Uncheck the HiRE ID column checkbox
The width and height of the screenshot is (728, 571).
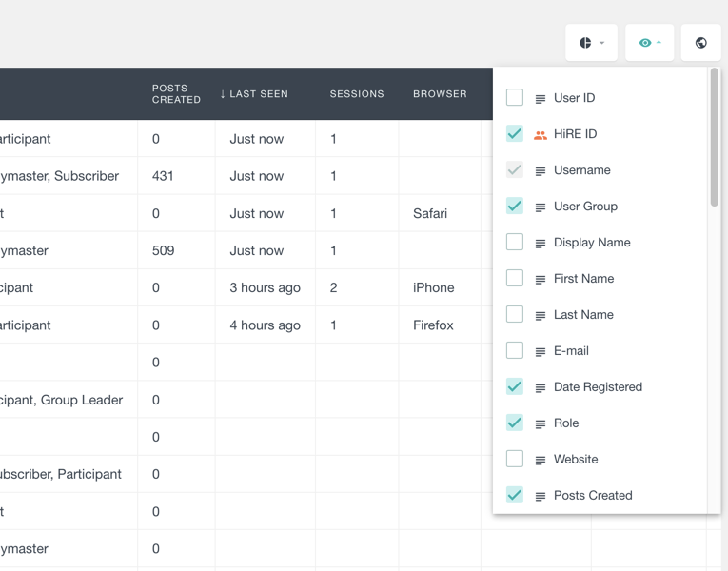tap(515, 133)
